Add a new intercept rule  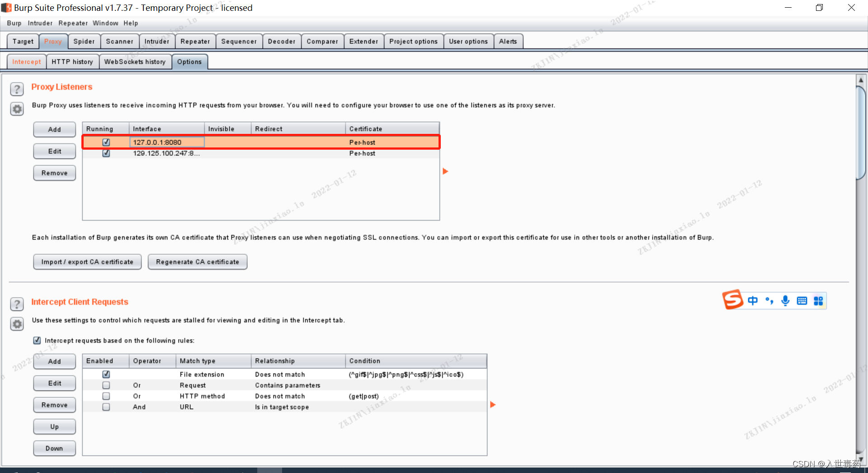click(55, 361)
